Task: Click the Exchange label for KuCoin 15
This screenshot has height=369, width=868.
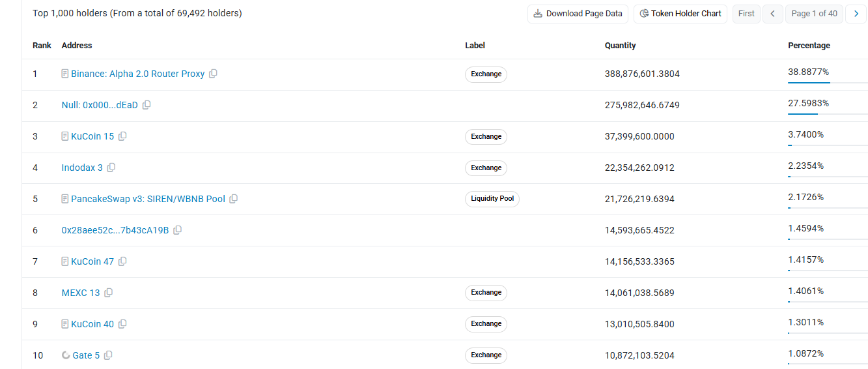Action: coord(486,137)
